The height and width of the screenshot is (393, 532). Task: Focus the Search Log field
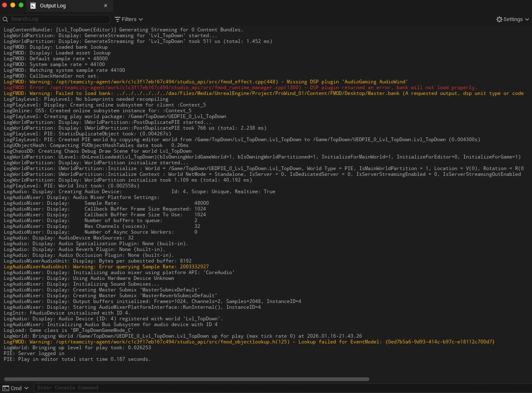pyautogui.click(x=56, y=19)
